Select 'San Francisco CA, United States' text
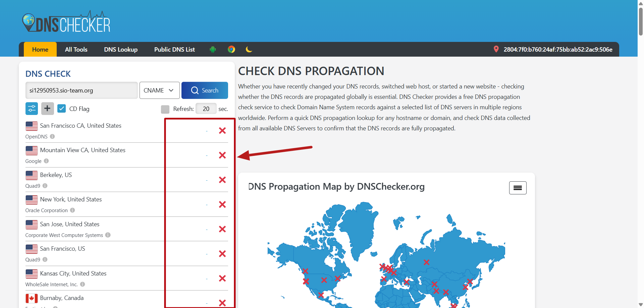 coord(80,126)
